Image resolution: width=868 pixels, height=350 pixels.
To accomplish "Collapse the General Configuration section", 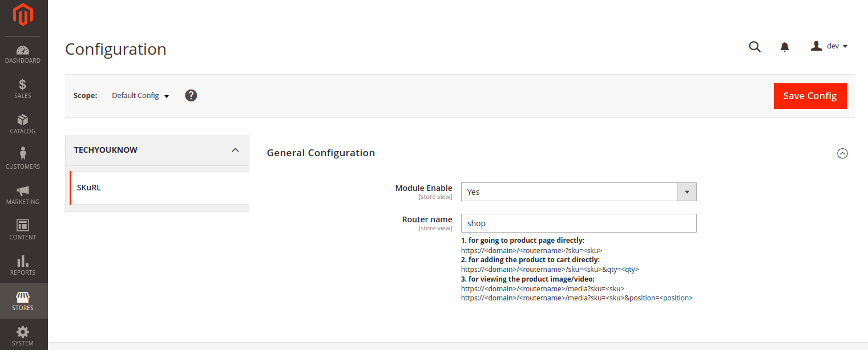I will coord(842,153).
